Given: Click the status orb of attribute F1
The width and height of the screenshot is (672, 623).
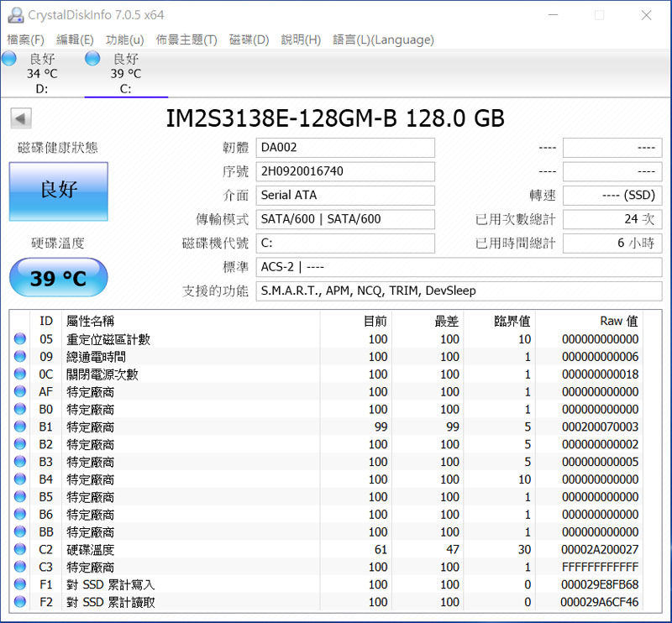Looking at the screenshot, I should coord(20,584).
